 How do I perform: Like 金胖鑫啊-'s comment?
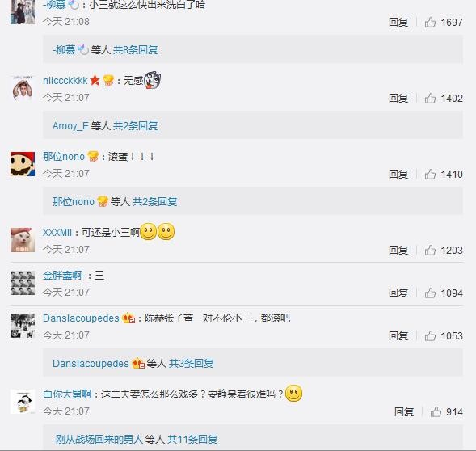(x=430, y=293)
